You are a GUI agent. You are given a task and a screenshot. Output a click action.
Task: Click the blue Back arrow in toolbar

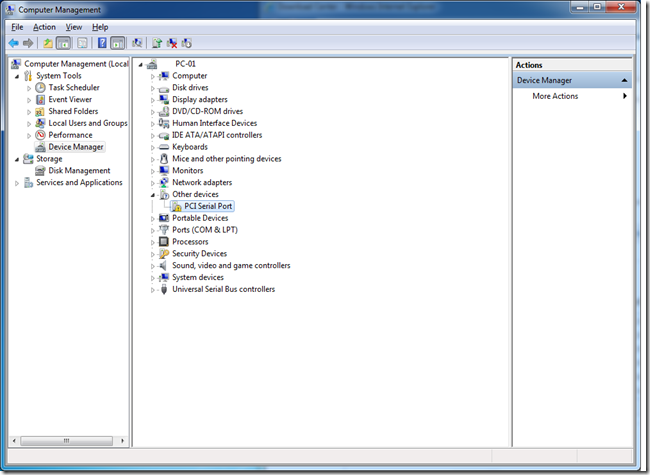coord(13,43)
